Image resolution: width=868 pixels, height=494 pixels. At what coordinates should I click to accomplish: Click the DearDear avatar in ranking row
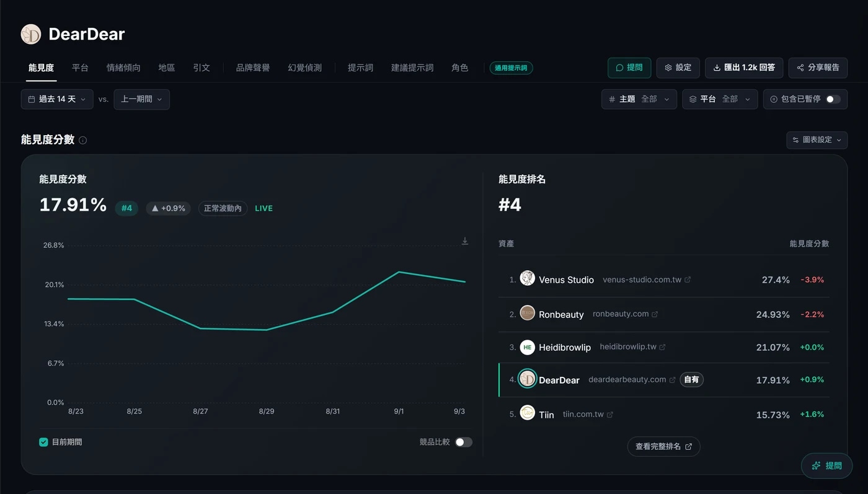[x=527, y=379]
